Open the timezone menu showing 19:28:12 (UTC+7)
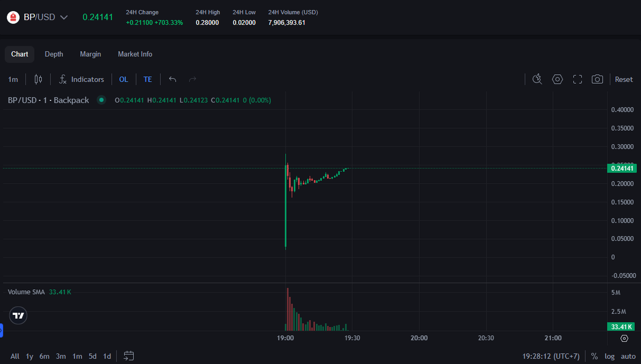Image resolution: width=641 pixels, height=364 pixels. click(551, 356)
